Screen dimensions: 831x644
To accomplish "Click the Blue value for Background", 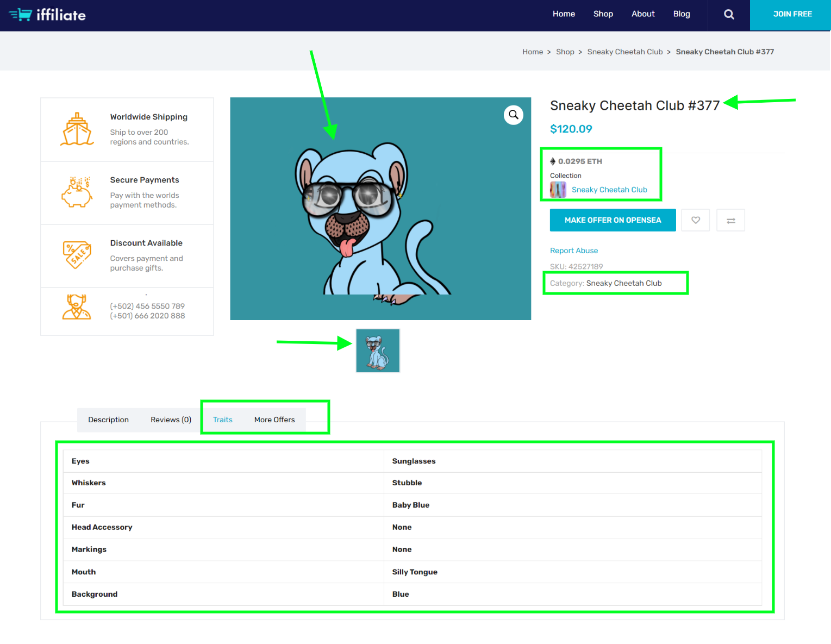I will (401, 594).
